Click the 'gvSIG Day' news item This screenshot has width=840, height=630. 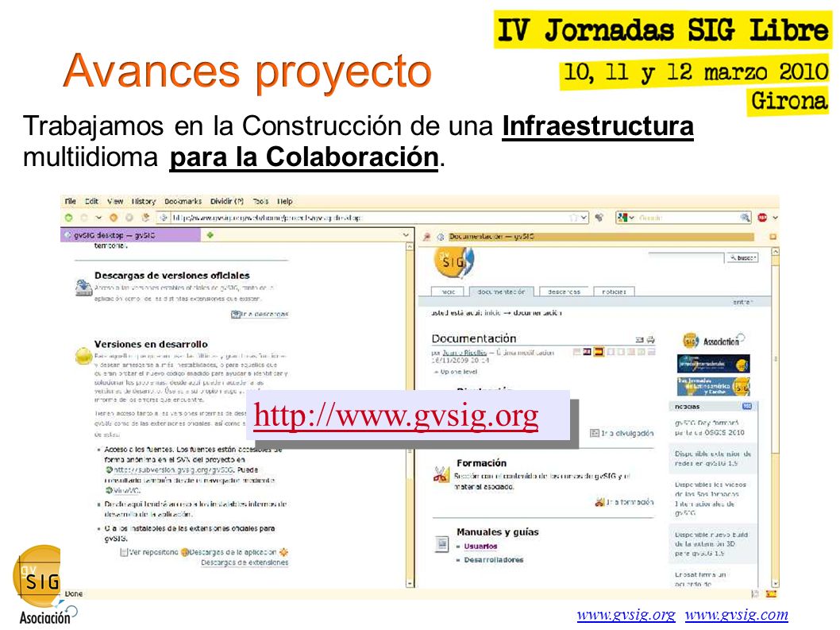(x=709, y=427)
